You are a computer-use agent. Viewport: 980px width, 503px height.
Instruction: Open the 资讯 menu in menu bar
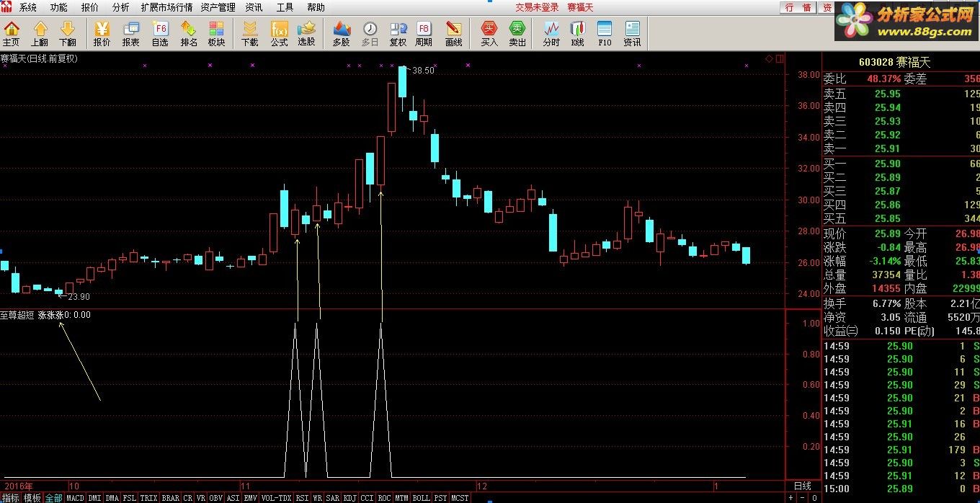(254, 7)
